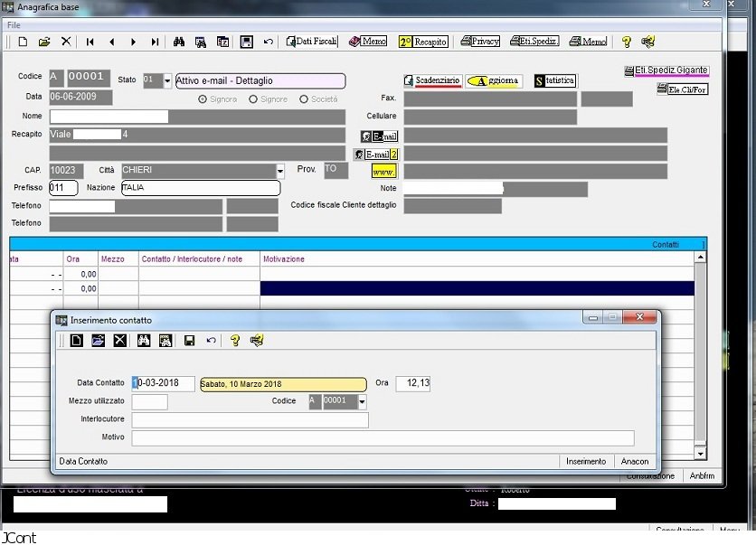The height and width of the screenshot is (545, 756).
Task: Click the Scadenziario button
Action: [x=432, y=80]
